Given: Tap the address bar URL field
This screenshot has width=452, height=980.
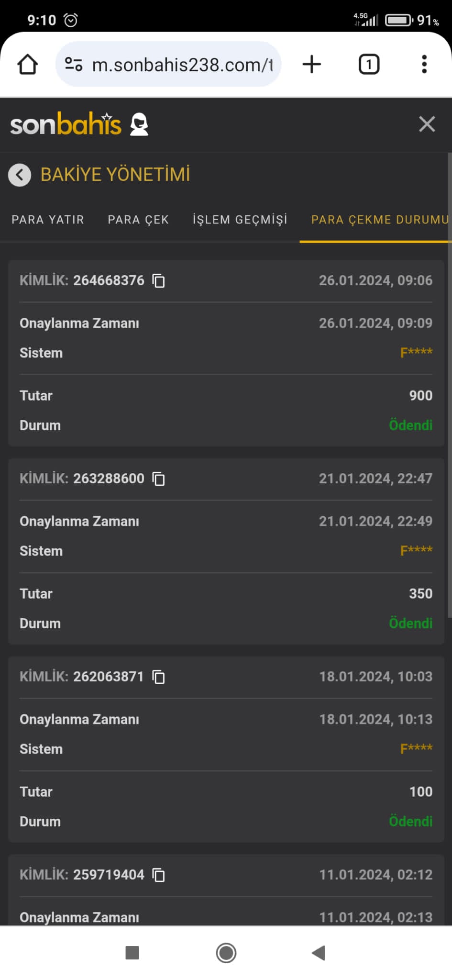Looking at the screenshot, I should pos(182,65).
